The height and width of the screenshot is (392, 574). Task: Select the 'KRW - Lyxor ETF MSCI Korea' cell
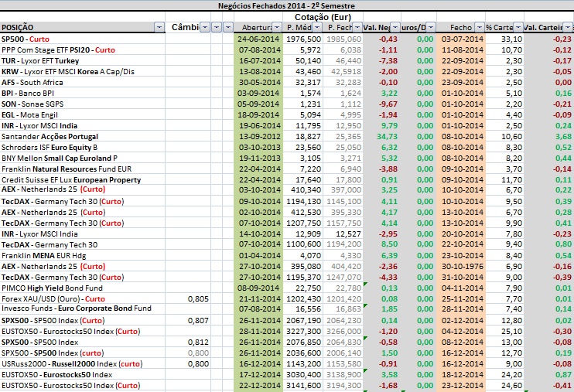pos(83,71)
